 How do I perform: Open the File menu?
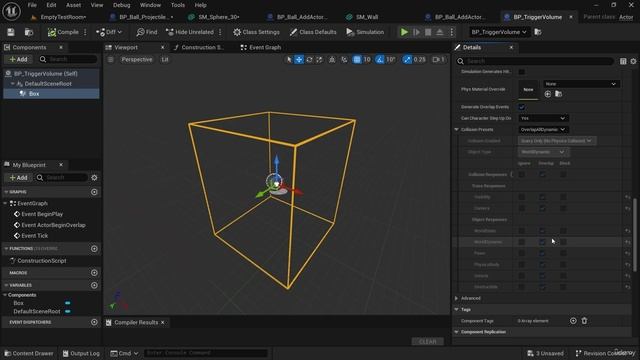[x=32, y=5]
